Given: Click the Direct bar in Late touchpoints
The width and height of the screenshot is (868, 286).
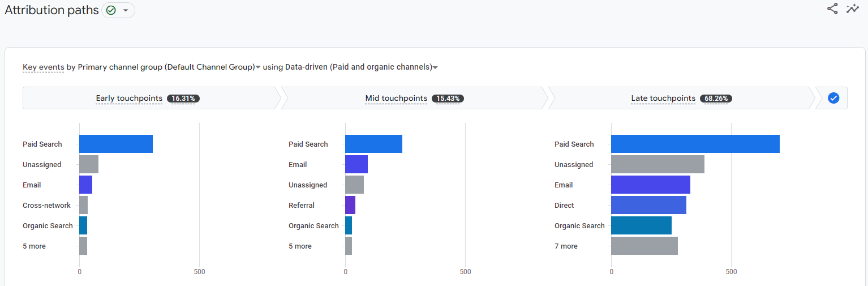Looking at the screenshot, I should [x=648, y=205].
